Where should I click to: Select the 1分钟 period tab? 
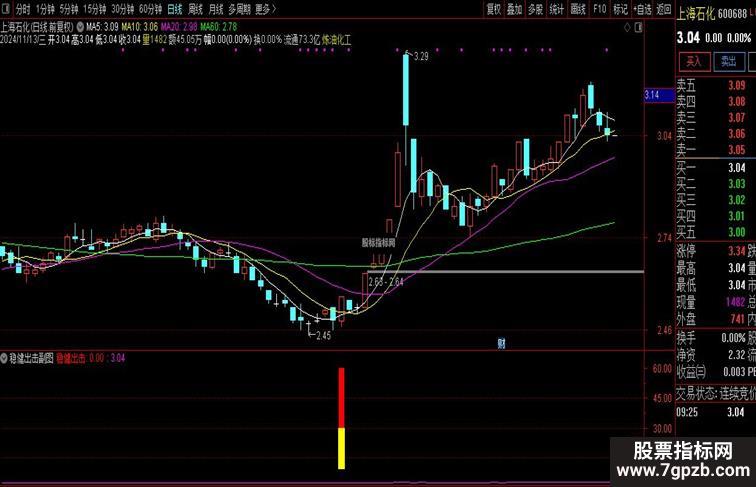pyautogui.click(x=45, y=9)
